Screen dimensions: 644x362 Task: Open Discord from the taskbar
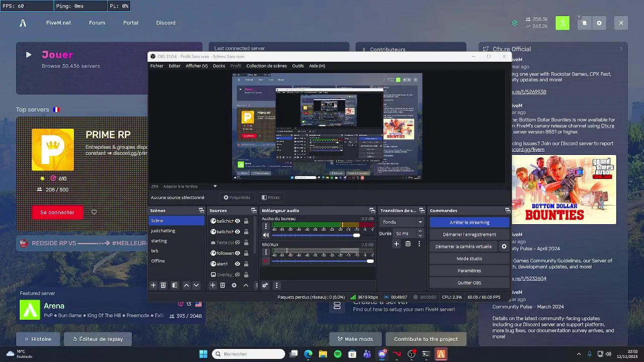(382, 354)
